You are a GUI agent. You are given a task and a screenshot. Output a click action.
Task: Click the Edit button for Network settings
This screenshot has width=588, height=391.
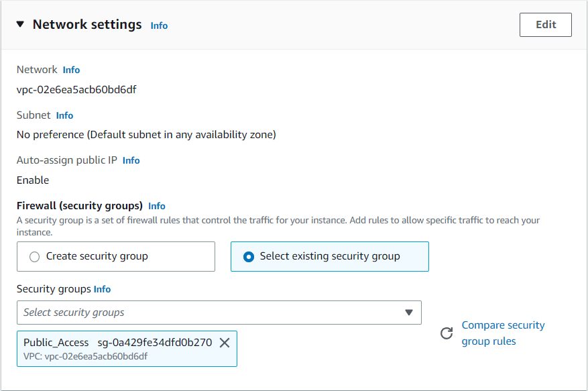tap(545, 24)
